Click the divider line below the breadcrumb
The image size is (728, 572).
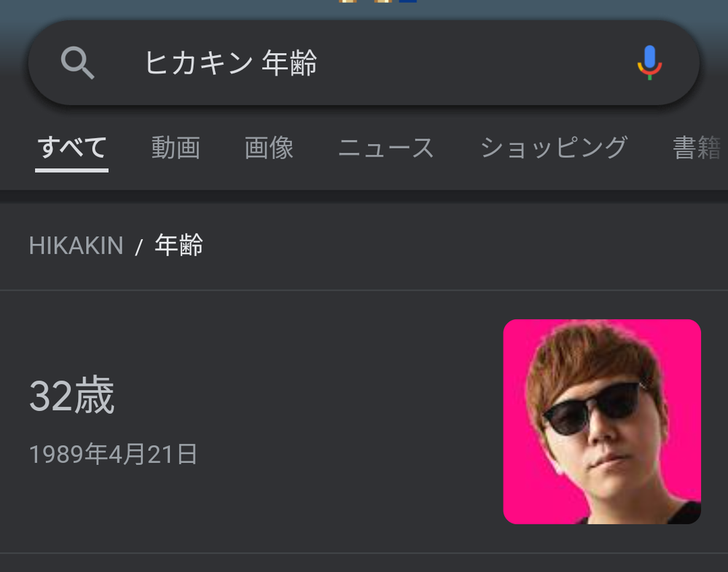364,290
